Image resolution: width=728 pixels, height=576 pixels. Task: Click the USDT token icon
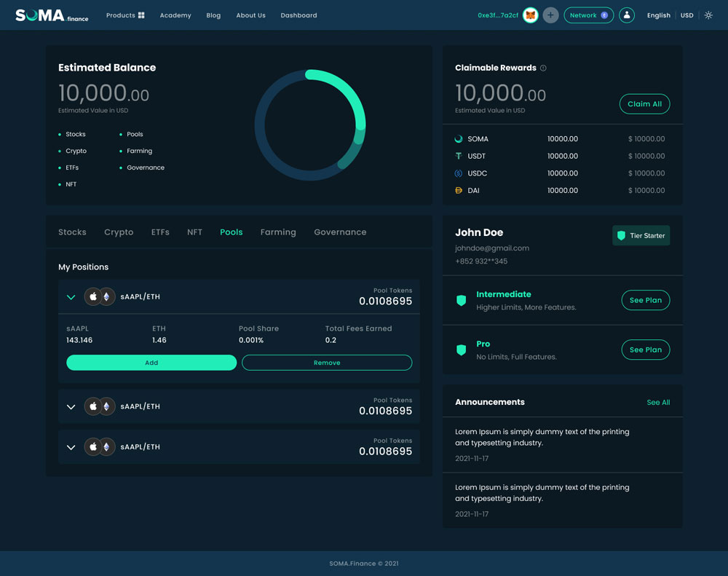(458, 156)
